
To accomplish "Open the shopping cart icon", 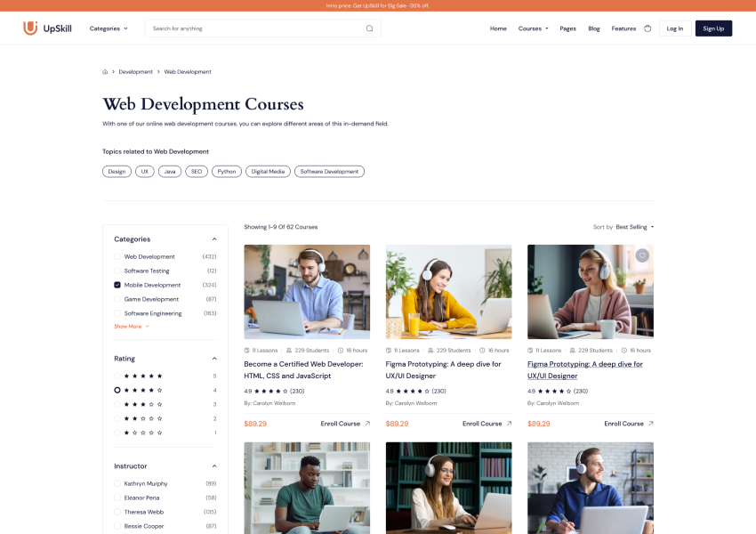I will (x=647, y=28).
